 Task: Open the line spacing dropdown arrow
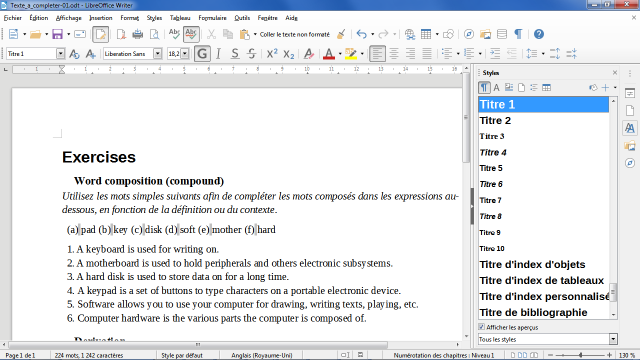coord(543,54)
